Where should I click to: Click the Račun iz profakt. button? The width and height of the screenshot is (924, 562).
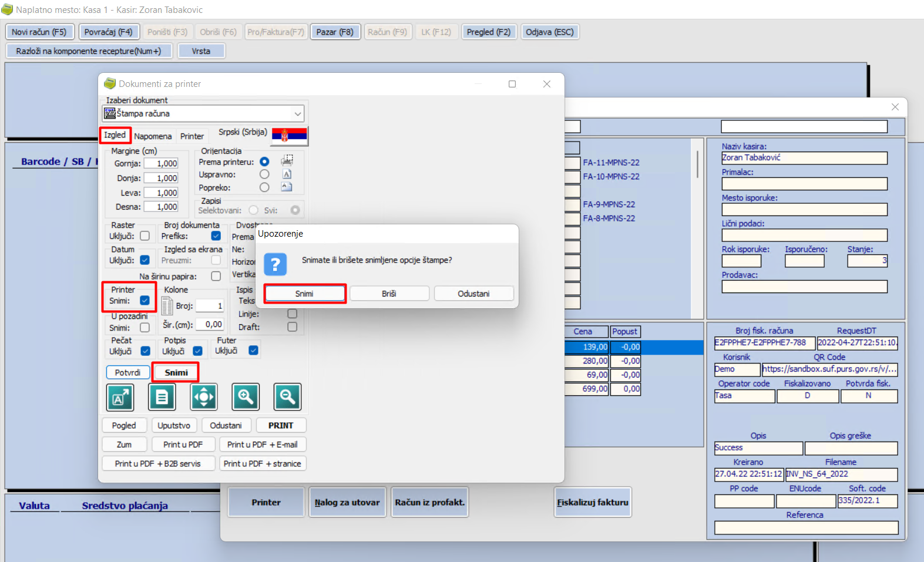coord(430,502)
